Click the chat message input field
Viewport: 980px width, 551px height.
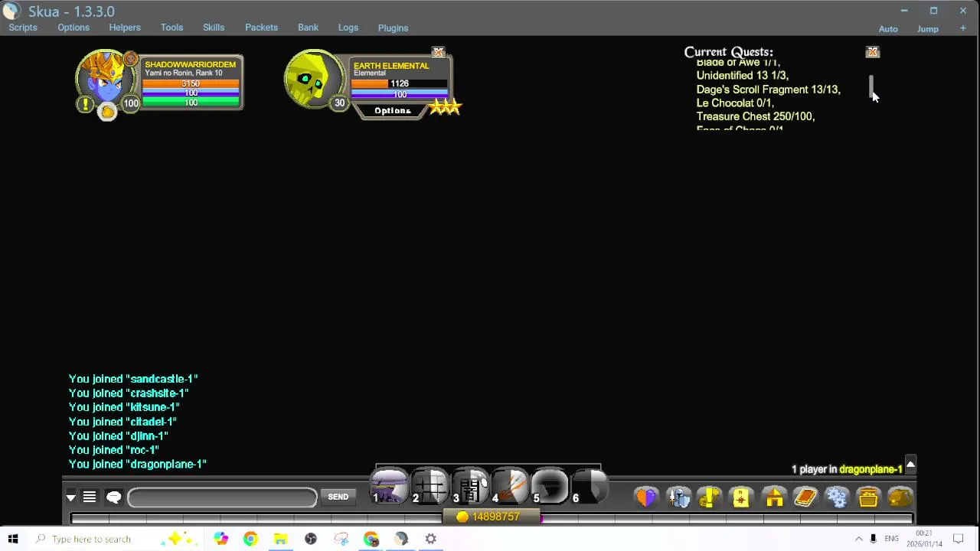(x=222, y=497)
